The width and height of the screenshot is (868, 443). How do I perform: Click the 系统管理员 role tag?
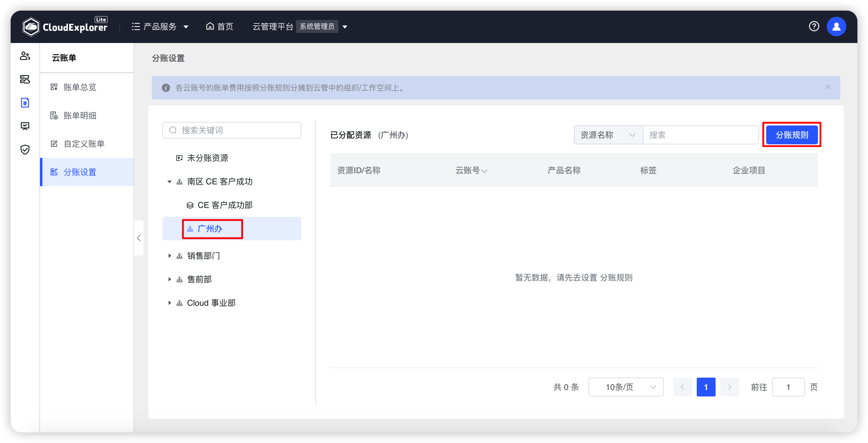pyautogui.click(x=317, y=27)
